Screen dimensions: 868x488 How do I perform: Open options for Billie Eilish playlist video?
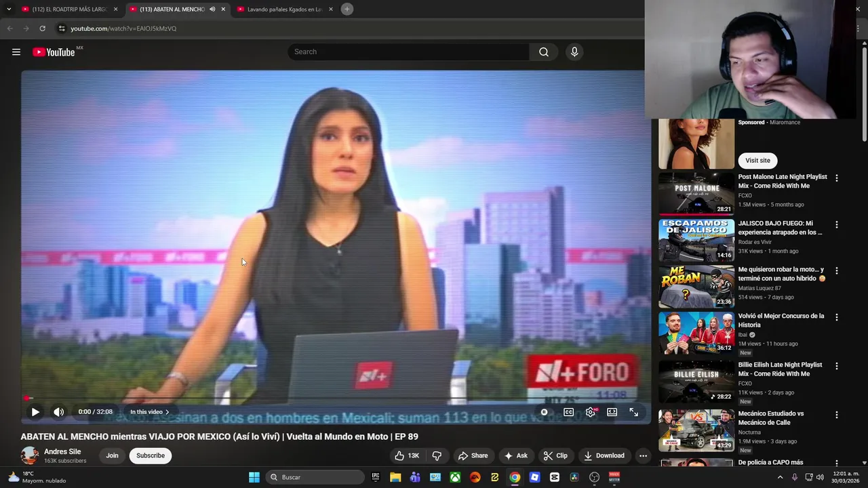836,366
